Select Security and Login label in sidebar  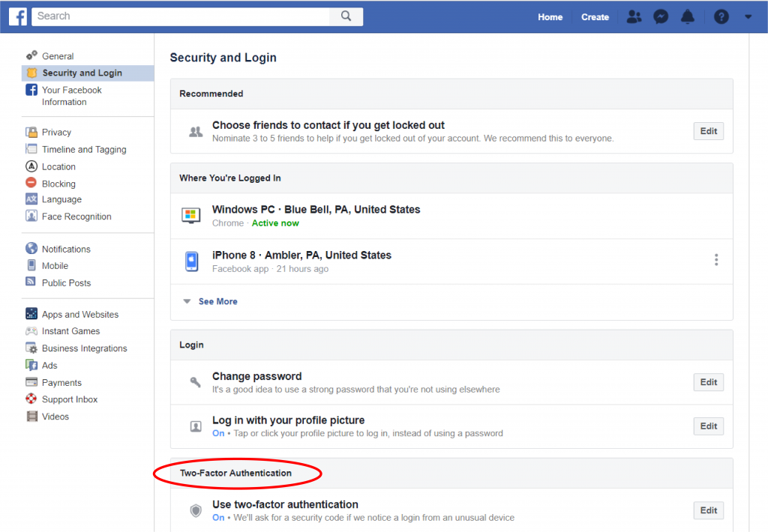click(82, 73)
